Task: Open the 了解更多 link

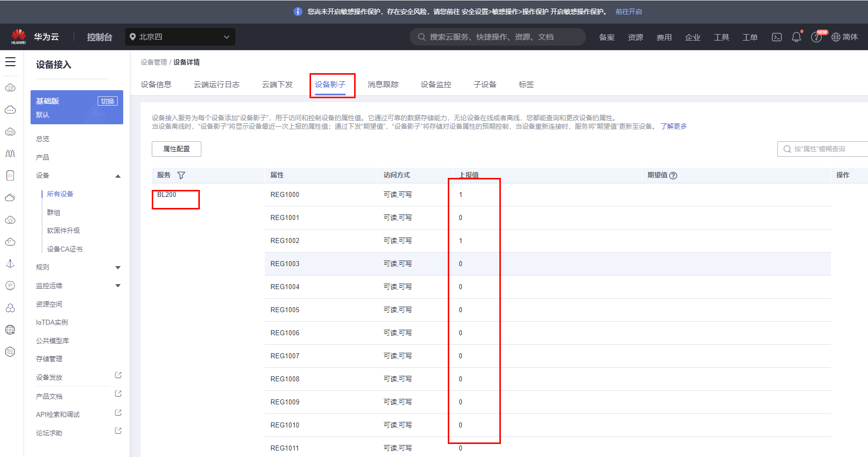Action: tap(674, 126)
